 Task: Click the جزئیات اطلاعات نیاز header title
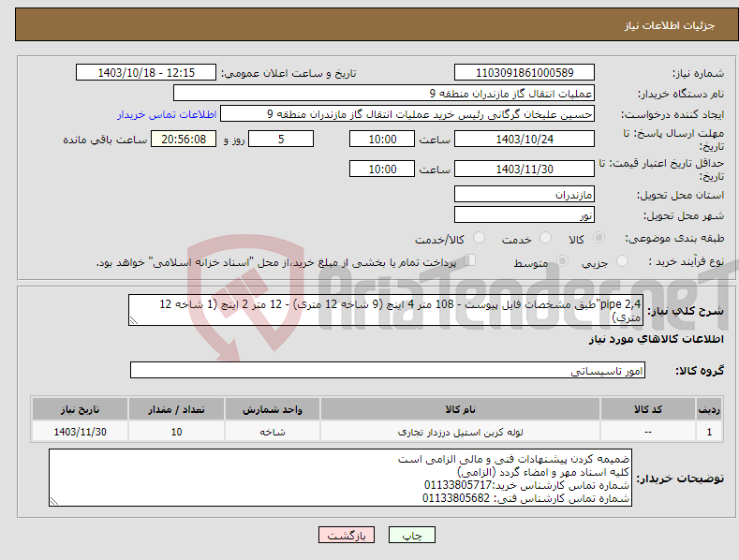[x=670, y=25]
